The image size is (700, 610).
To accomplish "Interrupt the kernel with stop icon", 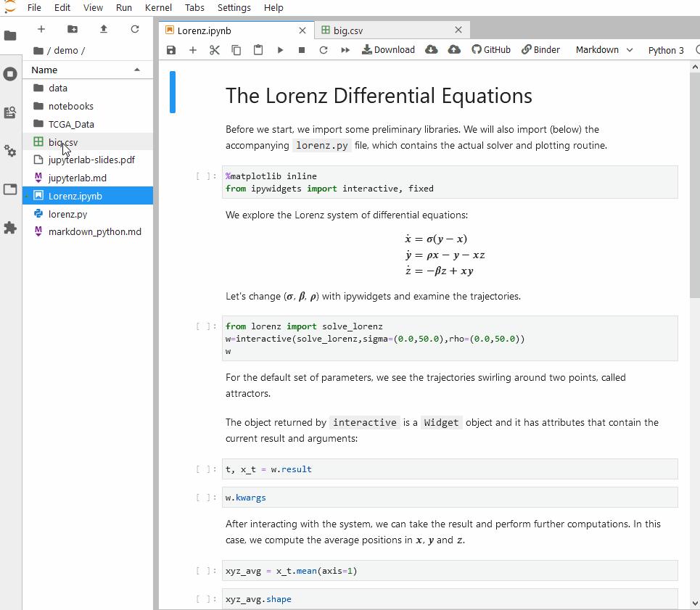I will point(302,50).
